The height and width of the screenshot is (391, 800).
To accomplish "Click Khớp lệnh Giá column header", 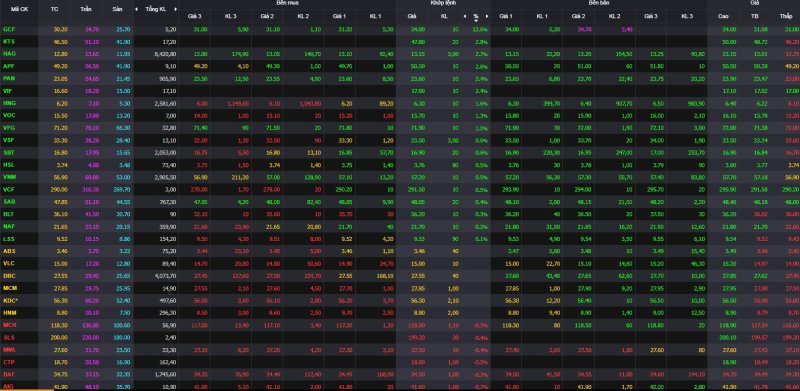I will coord(412,16).
